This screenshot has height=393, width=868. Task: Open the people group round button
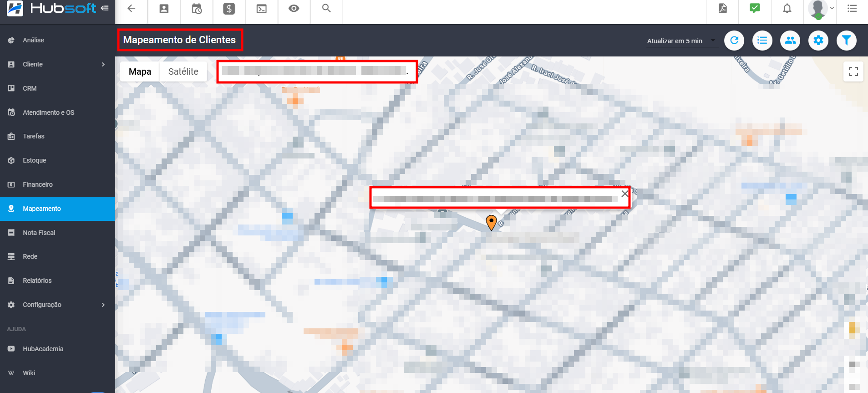(x=790, y=41)
